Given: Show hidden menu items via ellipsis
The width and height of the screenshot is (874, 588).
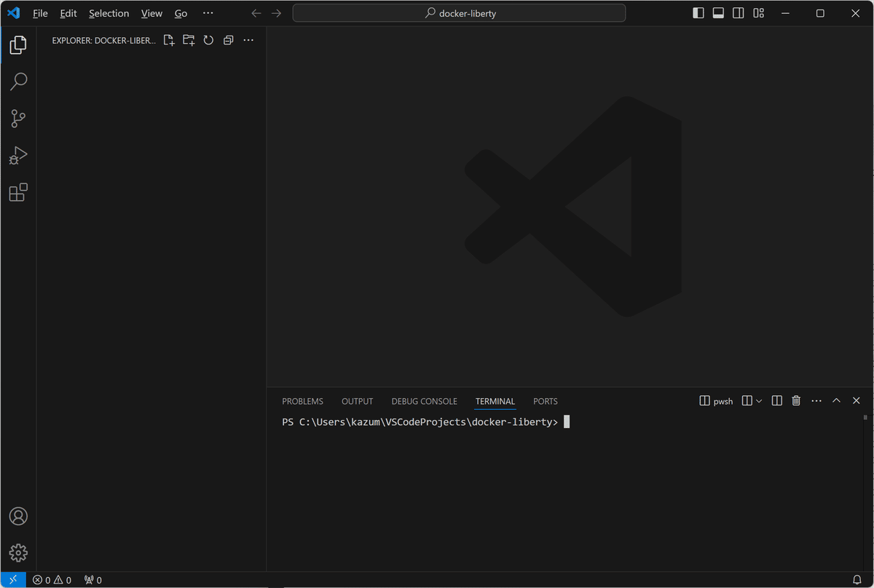Looking at the screenshot, I should tap(208, 13).
